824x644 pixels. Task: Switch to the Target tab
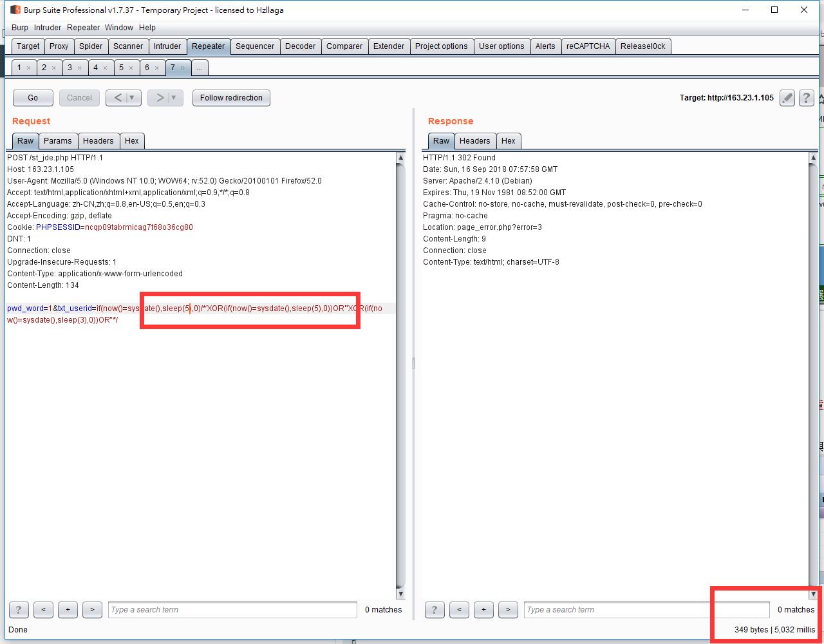click(x=28, y=46)
